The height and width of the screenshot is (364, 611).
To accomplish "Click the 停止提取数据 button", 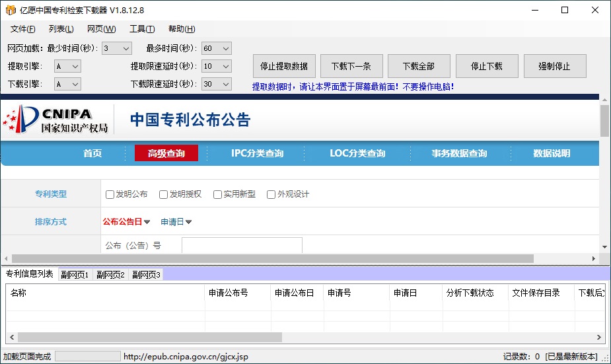I will [x=284, y=66].
